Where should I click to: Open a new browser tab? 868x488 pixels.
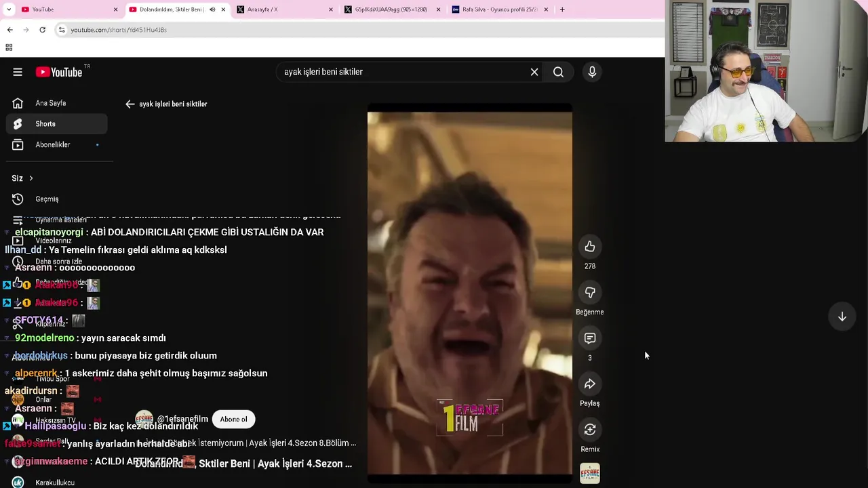coord(562,9)
